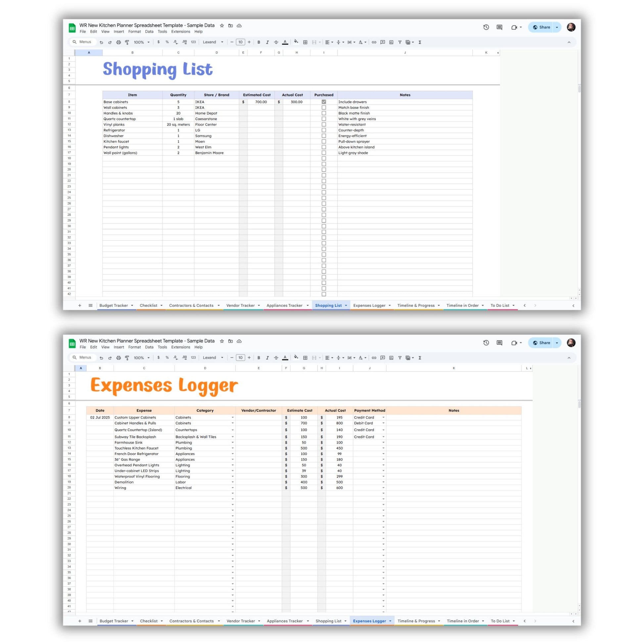
Task: Open Payment Method dropdown for Cabinet Handles & Pulls
Action: tap(383, 423)
